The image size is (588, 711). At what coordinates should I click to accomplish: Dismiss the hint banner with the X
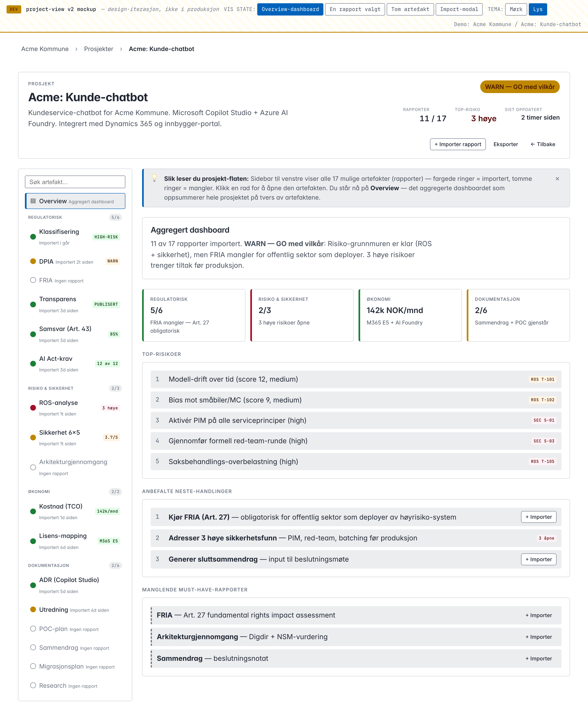point(557,179)
